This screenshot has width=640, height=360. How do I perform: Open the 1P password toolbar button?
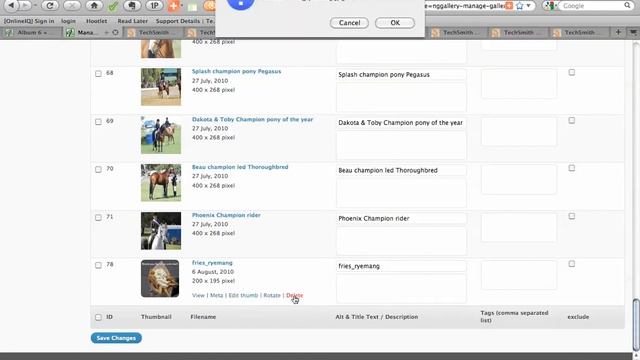154,5
